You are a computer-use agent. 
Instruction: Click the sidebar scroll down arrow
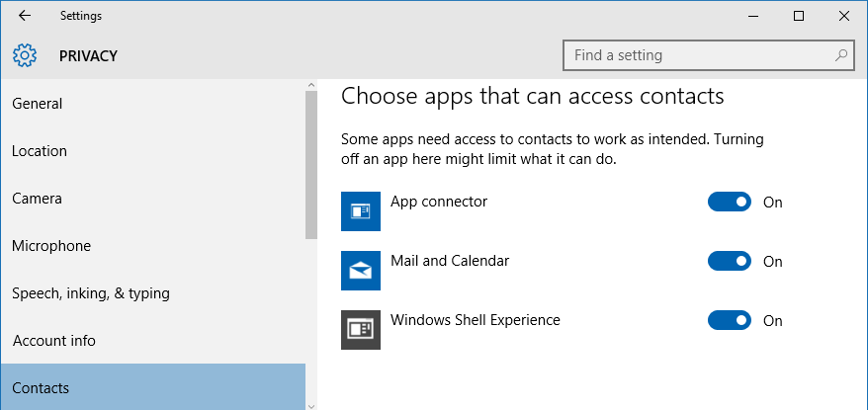311,406
